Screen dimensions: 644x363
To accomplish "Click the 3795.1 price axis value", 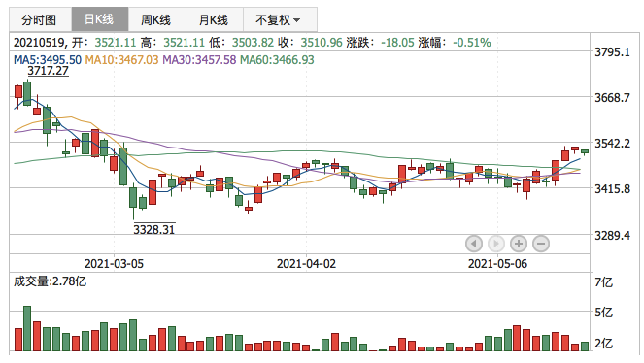I will pos(612,52).
